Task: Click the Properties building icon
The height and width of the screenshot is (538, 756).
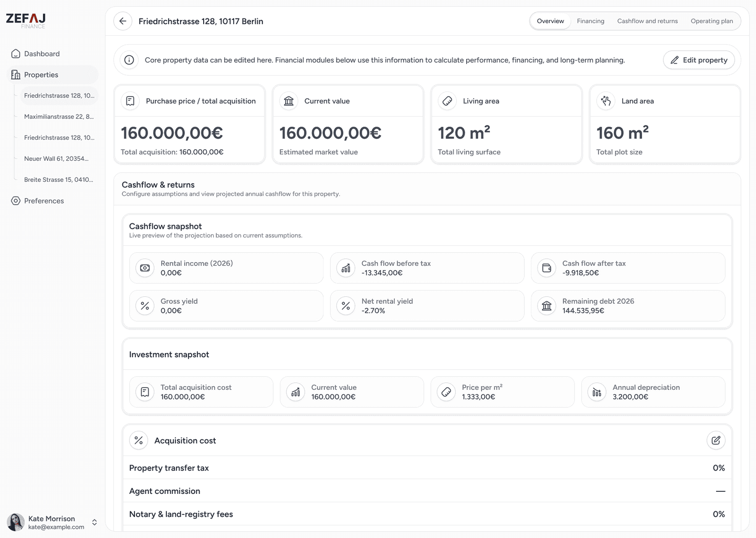Action: click(16, 75)
